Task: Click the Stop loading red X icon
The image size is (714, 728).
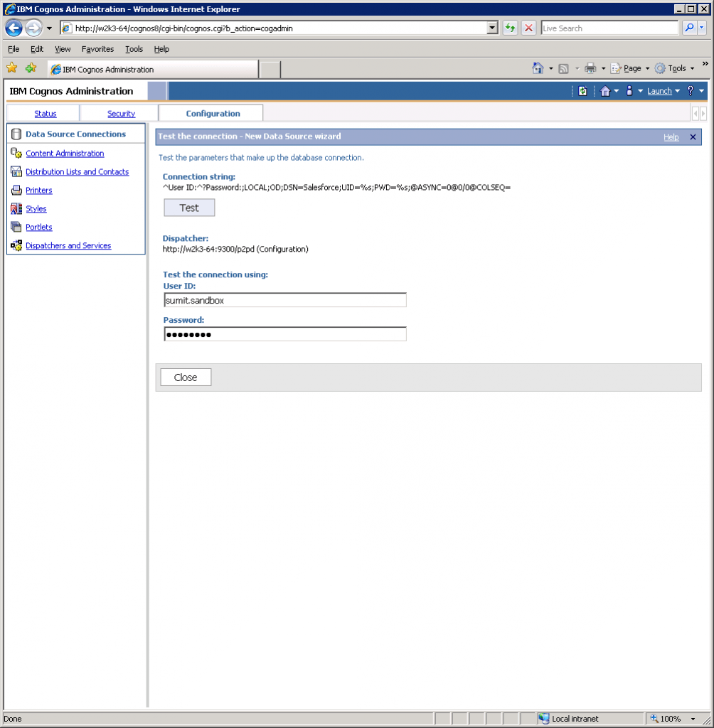Action: (528, 28)
